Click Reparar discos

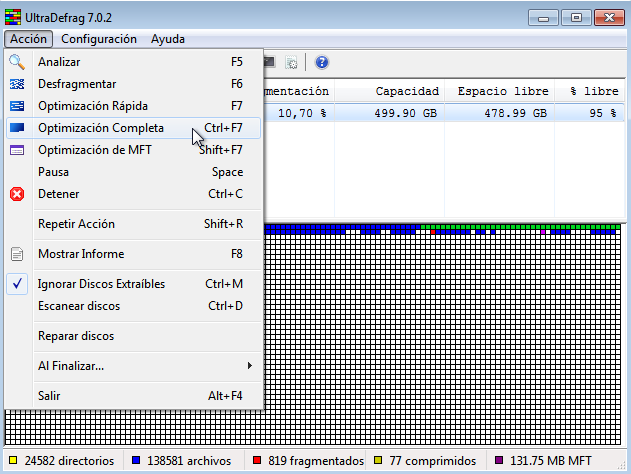click(76, 336)
